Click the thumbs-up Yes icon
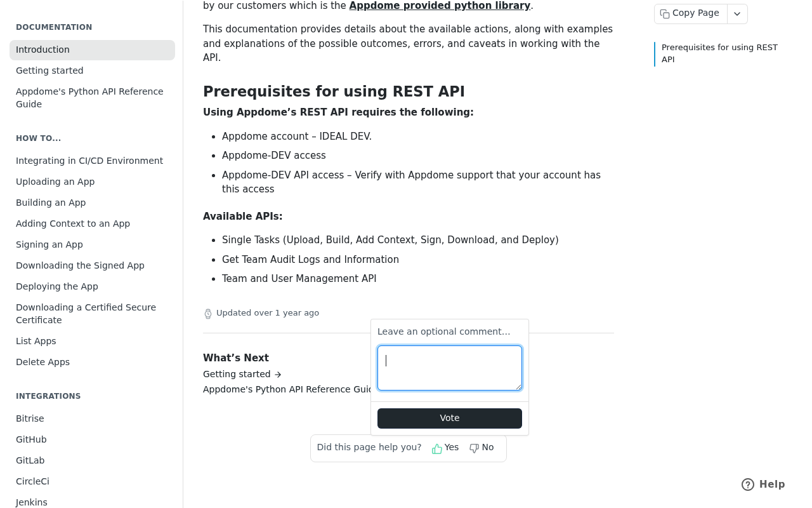This screenshot has height=508, width=812. (437, 448)
